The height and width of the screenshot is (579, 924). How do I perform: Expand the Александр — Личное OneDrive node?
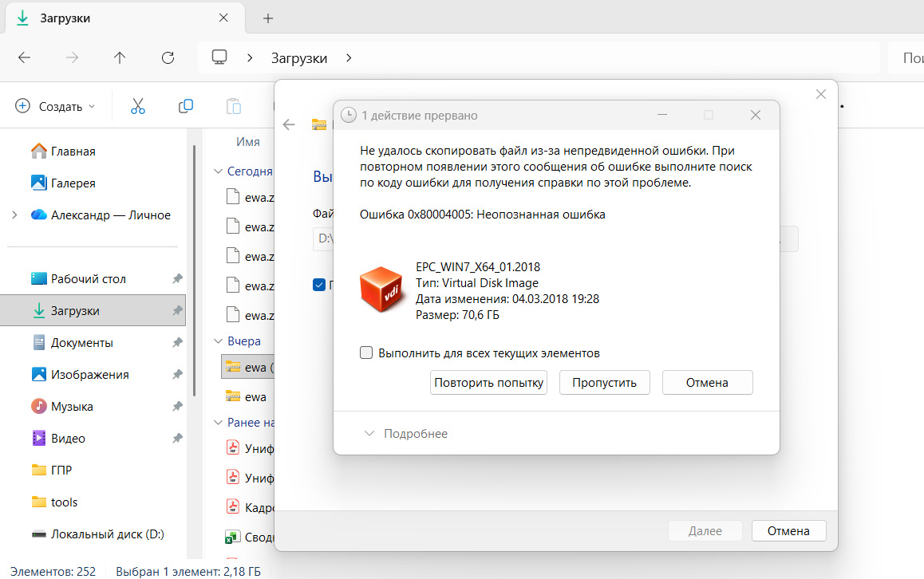click(14, 215)
